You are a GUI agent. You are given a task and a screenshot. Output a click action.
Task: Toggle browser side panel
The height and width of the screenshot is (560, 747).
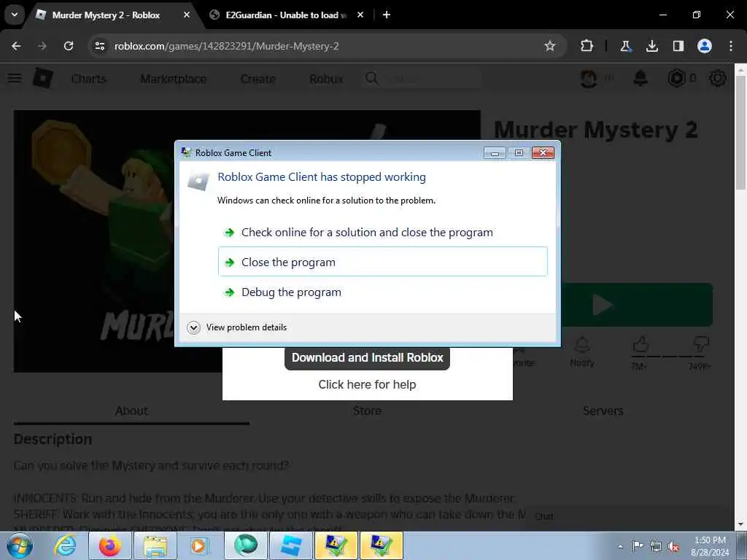[678, 46]
